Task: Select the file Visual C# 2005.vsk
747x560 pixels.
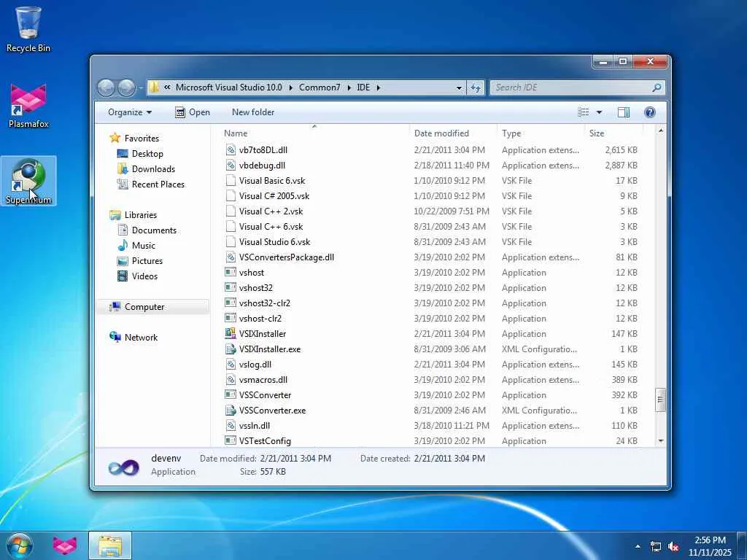Action: [x=274, y=196]
